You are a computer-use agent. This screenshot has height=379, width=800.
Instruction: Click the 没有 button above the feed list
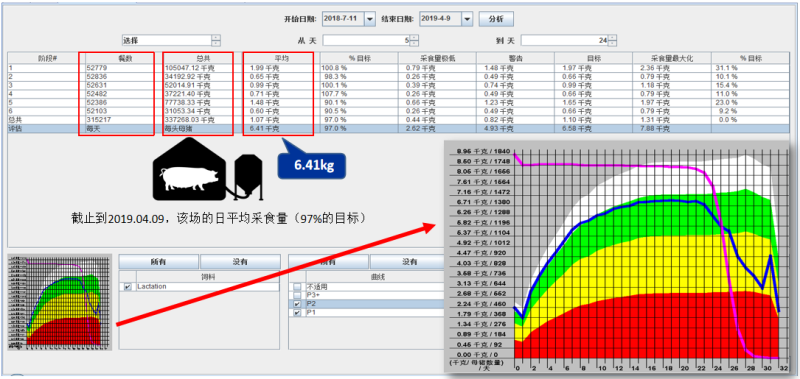[x=240, y=262]
